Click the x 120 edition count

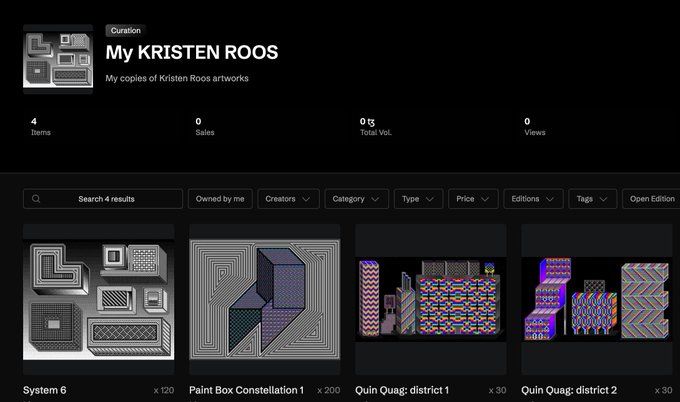[x=164, y=390]
